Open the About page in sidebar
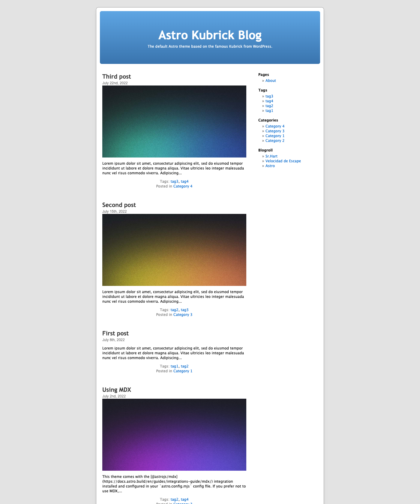The image size is (420, 504). tap(270, 81)
